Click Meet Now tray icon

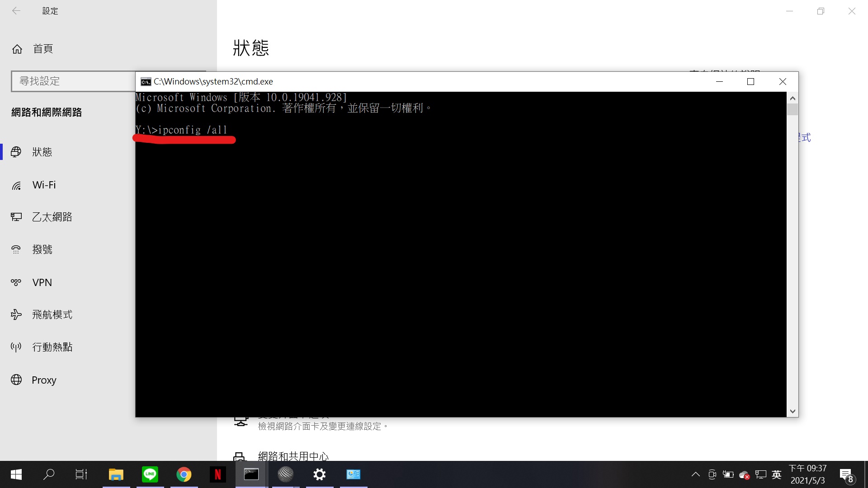pos(712,474)
